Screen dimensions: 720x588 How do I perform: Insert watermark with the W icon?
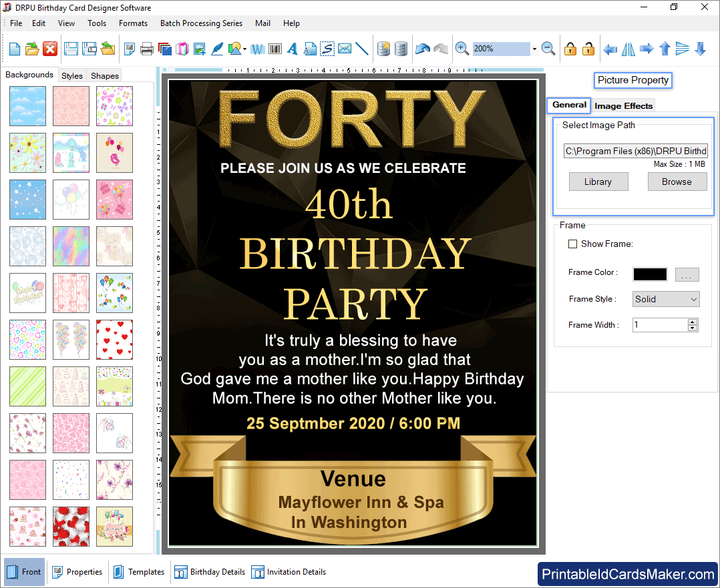(258, 49)
